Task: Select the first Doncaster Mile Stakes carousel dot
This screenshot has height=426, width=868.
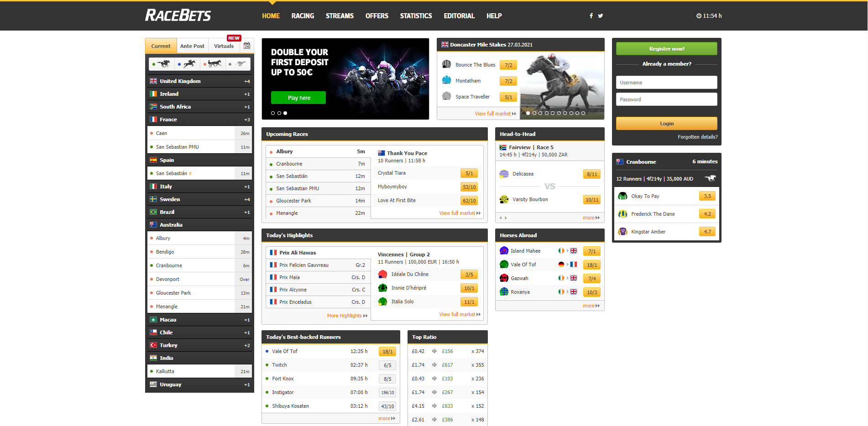Action: click(x=528, y=113)
